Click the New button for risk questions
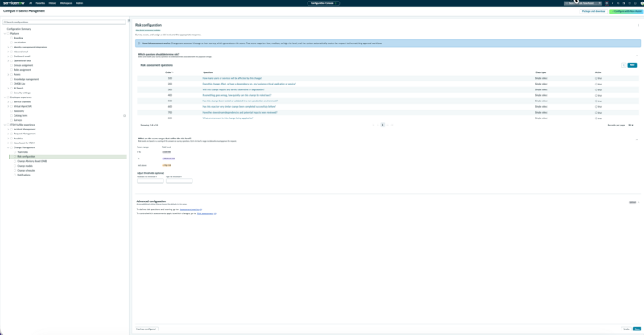 coord(632,65)
